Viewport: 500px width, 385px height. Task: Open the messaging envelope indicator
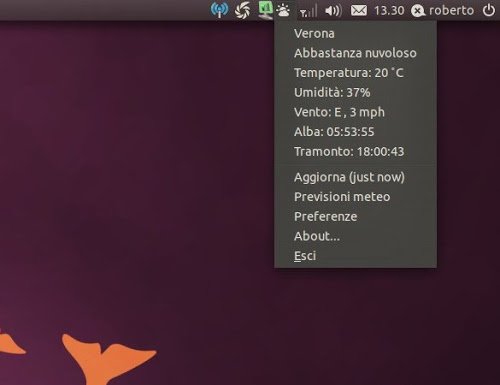[359, 11]
